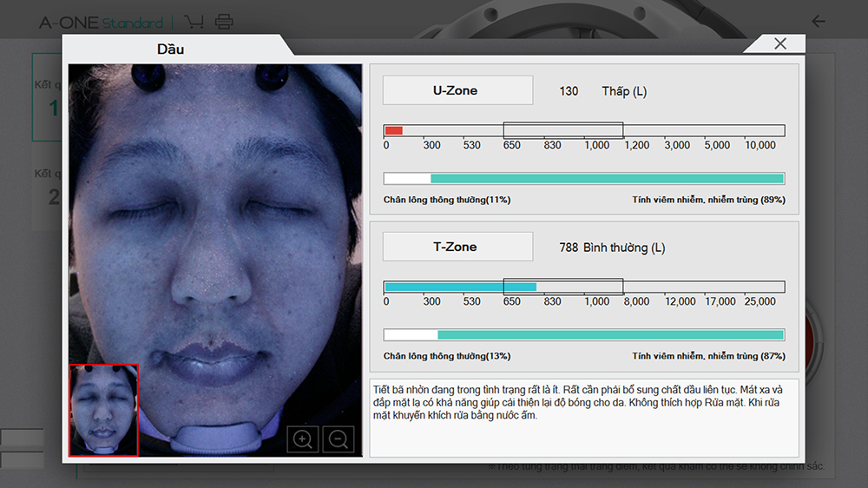Viewport: 868px width, 488px height.
Task: Click the printer icon in header
Action: 224,22
